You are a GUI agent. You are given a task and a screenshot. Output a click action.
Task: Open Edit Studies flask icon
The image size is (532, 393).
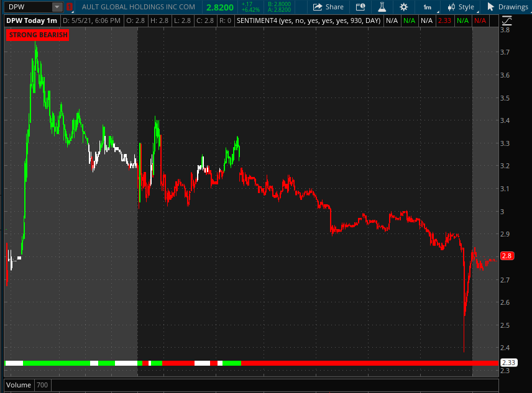click(x=382, y=7)
